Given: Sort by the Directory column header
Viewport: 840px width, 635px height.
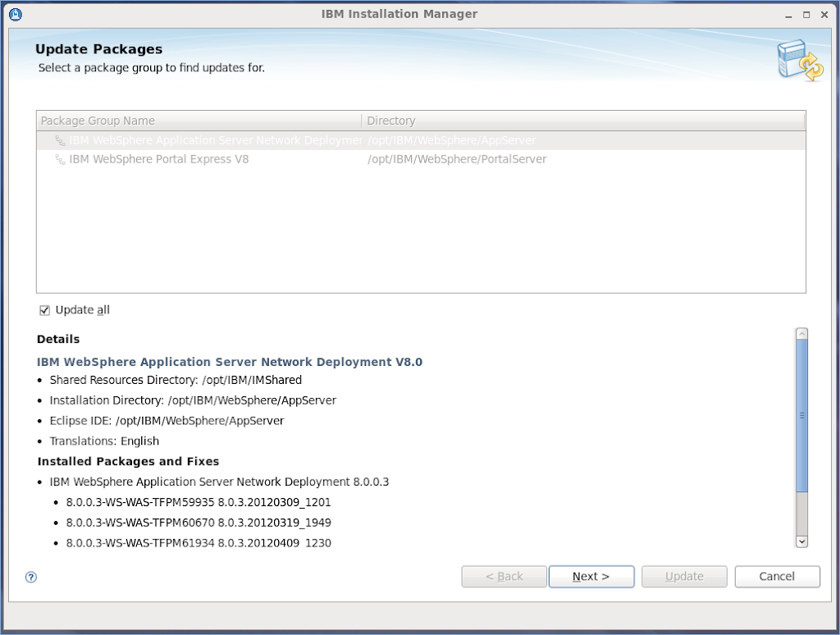Looking at the screenshot, I should point(582,121).
